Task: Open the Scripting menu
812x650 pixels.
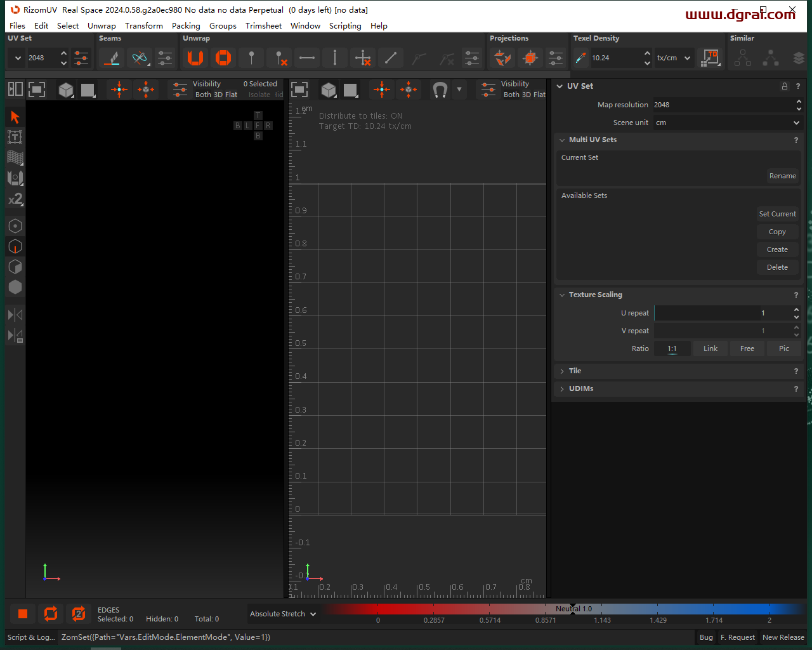Action: click(x=345, y=26)
